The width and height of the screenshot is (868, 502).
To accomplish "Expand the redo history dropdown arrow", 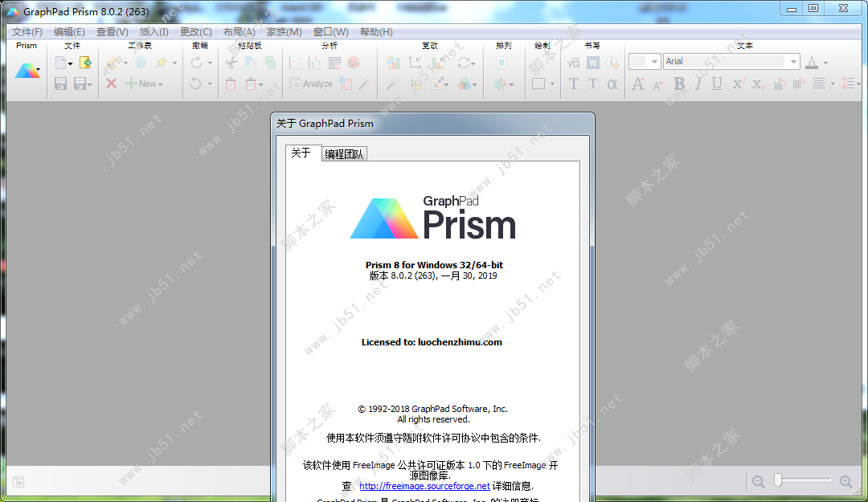I will (210, 63).
